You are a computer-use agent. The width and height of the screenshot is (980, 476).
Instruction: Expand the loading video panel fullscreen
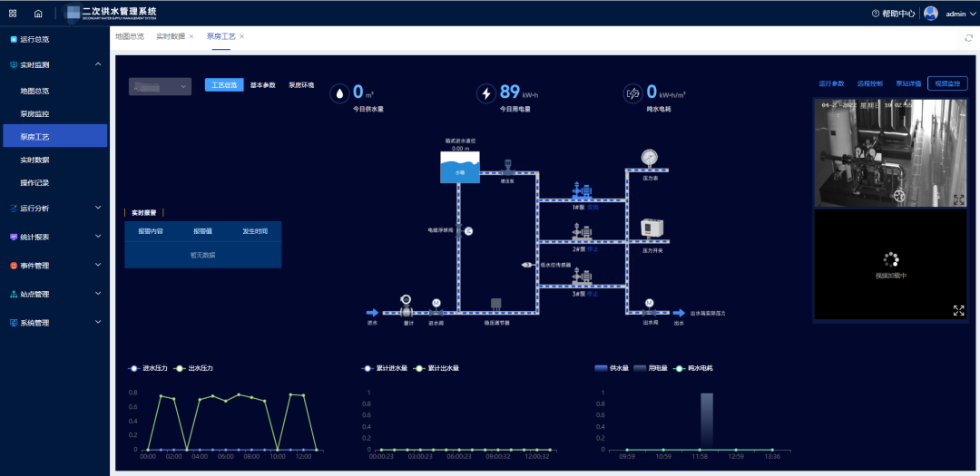click(x=959, y=310)
